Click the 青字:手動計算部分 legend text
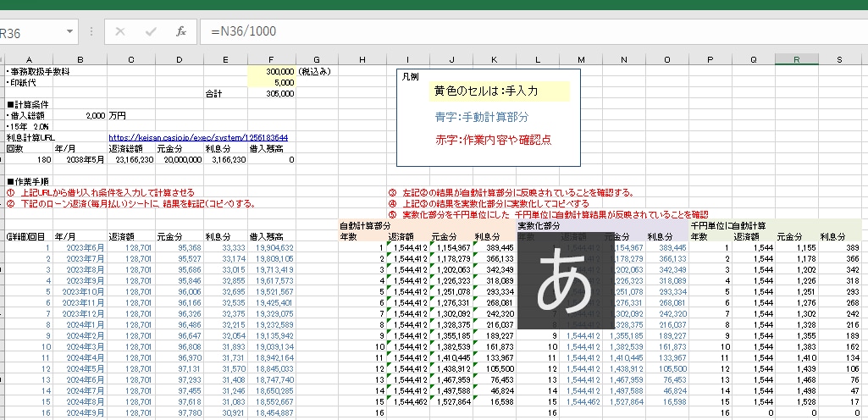The width and height of the screenshot is (868, 420). pos(482,118)
